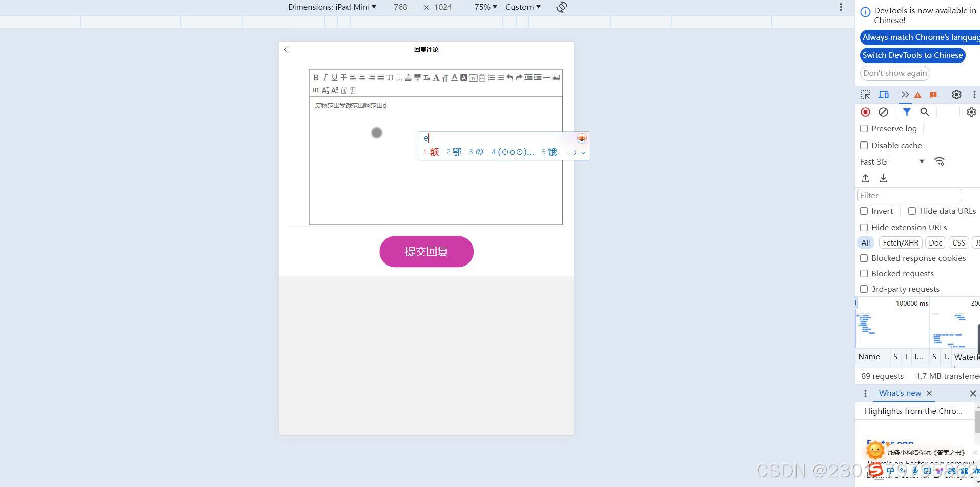Go back using the header arrow

pyautogui.click(x=286, y=50)
